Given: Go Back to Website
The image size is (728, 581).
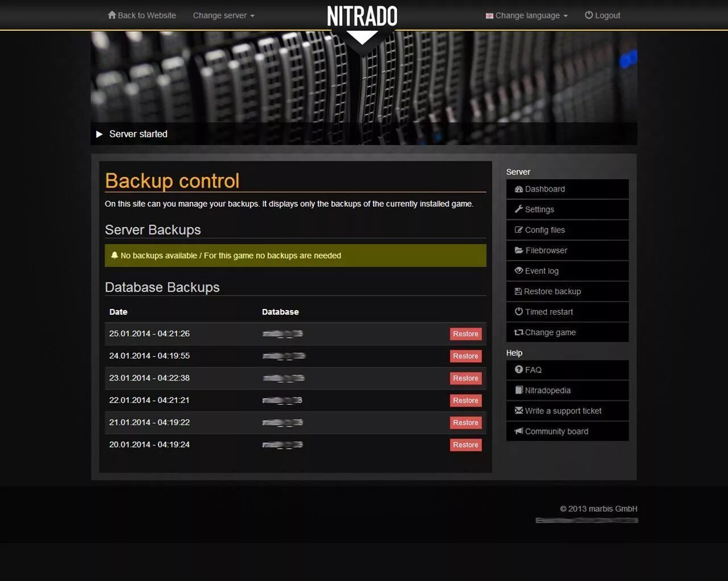Looking at the screenshot, I should [142, 15].
